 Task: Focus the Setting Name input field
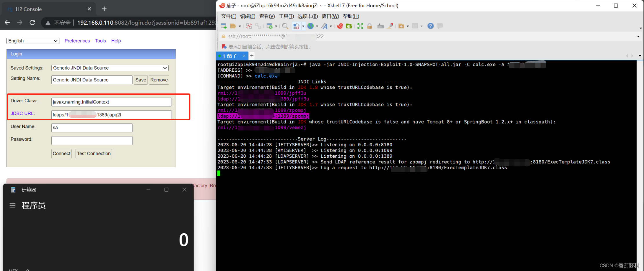click(92, 80)
